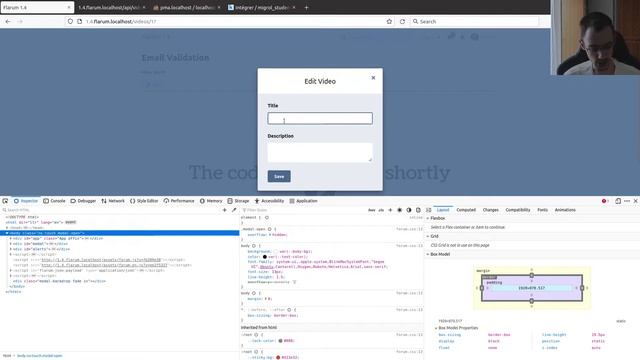The height and width of the screenshot is (360, 640).
Task: Collapse the Flexbox section
Action: 428,218
